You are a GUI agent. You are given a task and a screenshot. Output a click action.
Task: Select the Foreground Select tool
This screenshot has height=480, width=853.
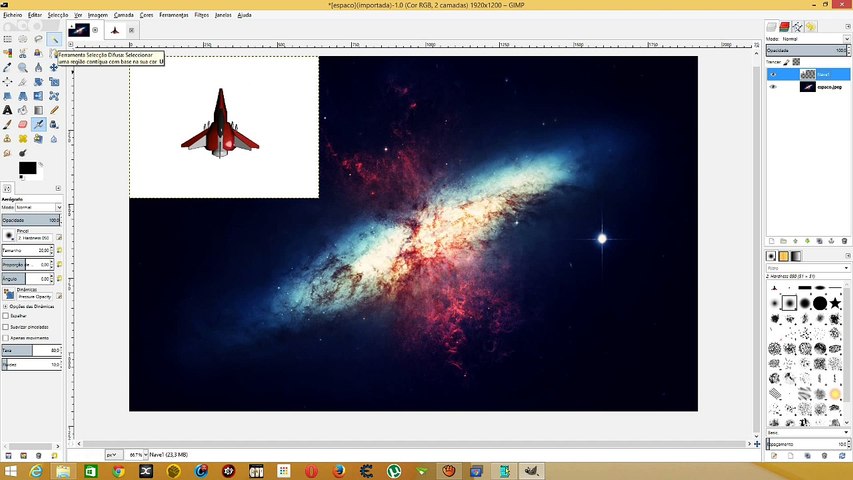pos(38,53)
